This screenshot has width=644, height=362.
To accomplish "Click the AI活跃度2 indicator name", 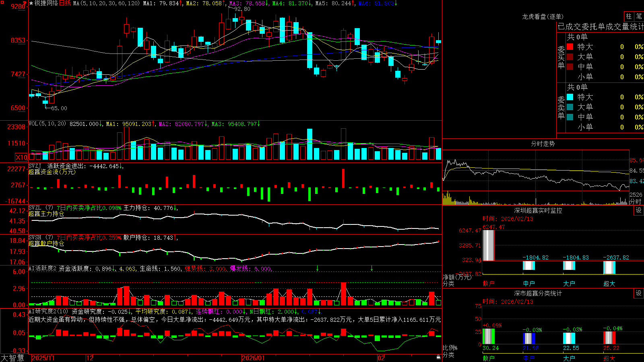I will 43,268.
